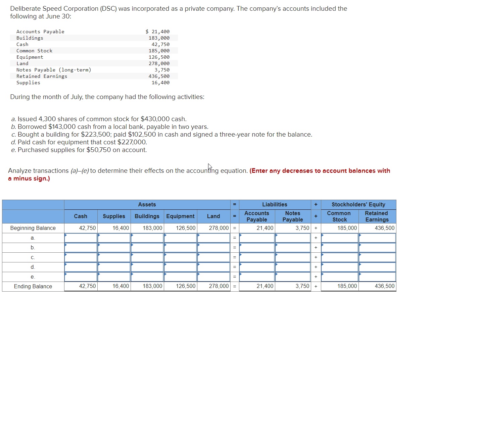Select Accounts Payable input cell in row e
Image resolution: width=481 pixels, height=448 pixels.
click(257, 277)
